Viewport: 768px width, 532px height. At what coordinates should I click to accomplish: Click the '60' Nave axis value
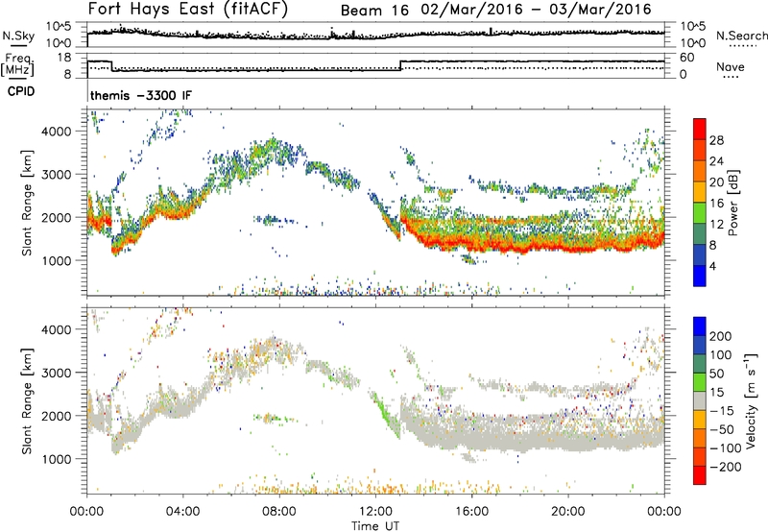click(687, 58)
